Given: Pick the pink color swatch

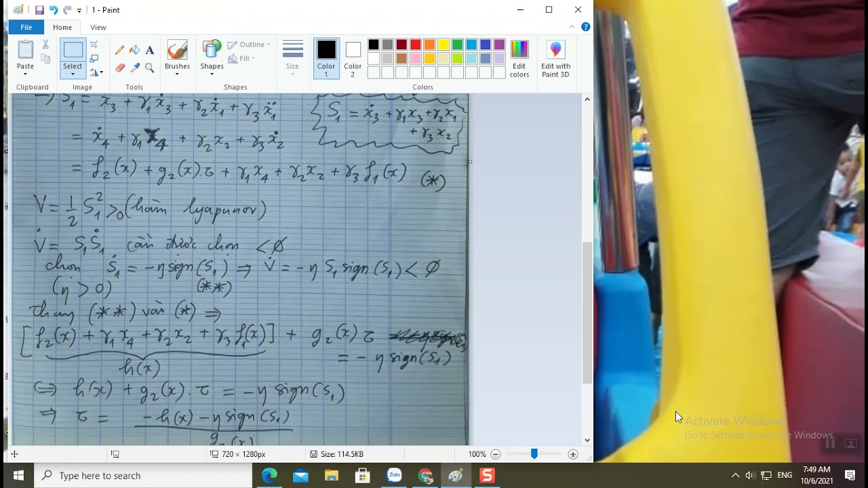Looking at the screenshot, I should pos(416,59).
